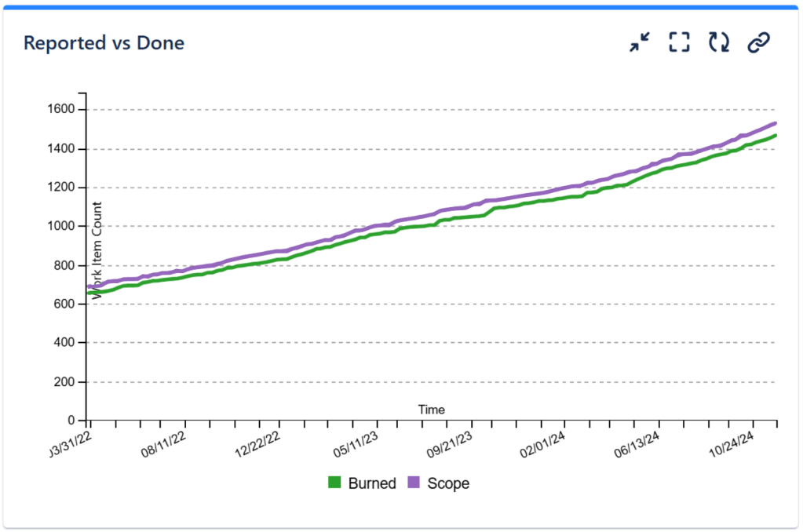The height and width of the screenshot is (532, 803).
Task: Collapse the Reported vs Done gadget
Action: click(x=641, y=42)
